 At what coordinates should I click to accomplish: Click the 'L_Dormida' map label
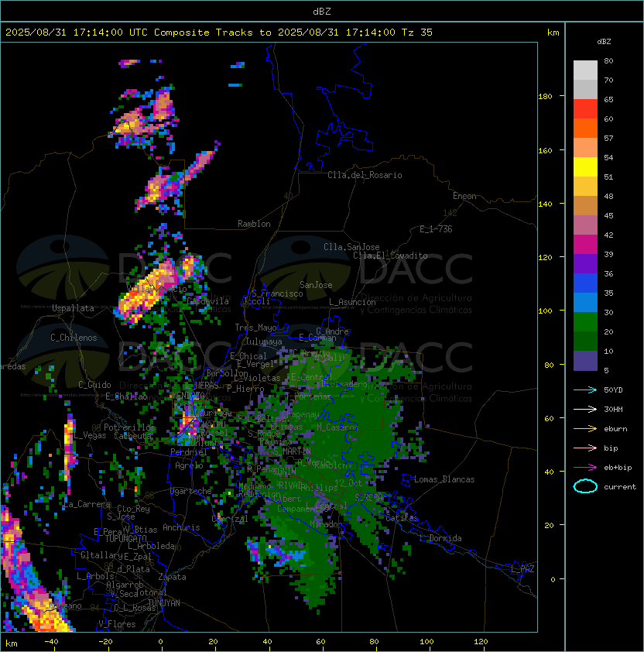pos(440,538)
